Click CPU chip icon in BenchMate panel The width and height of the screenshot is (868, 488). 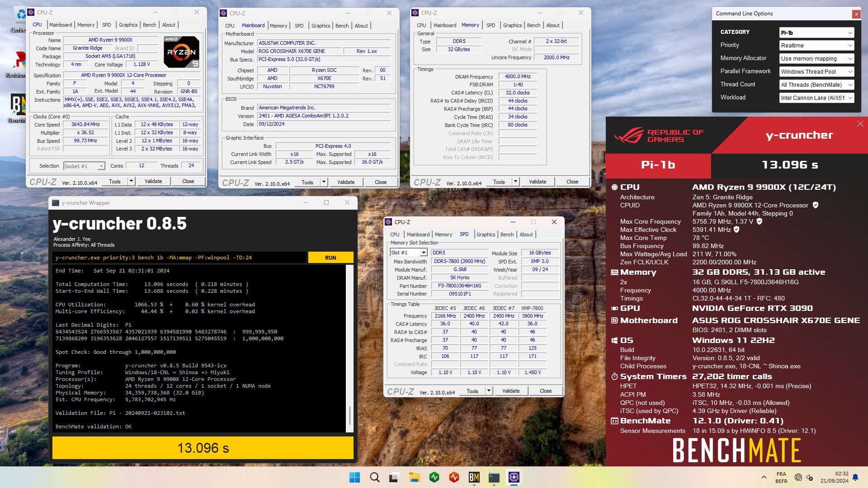click(x=614, y=187)
